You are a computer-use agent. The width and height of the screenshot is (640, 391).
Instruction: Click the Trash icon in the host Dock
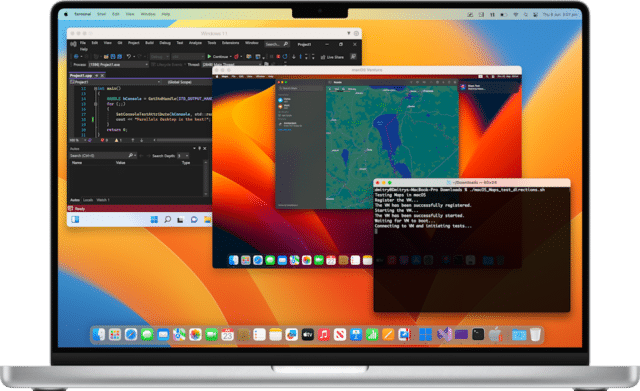click(x=535, y=335)
